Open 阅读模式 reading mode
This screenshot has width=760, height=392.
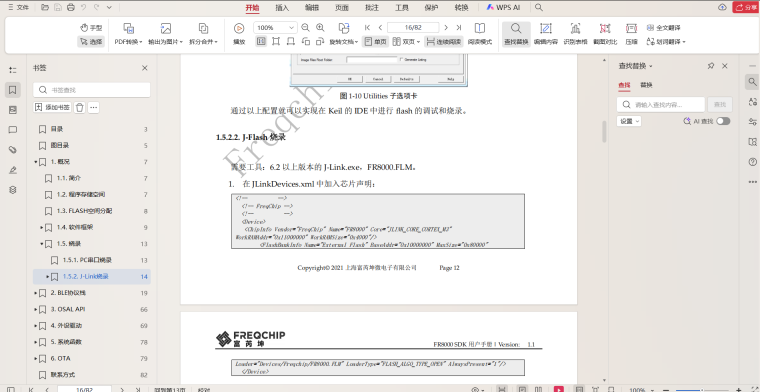[480, 34]
